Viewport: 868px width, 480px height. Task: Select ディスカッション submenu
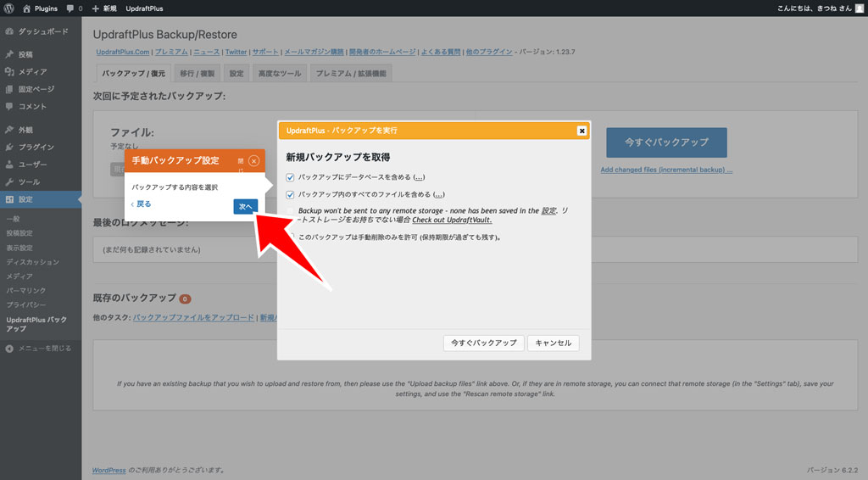(x=33, y=262)
